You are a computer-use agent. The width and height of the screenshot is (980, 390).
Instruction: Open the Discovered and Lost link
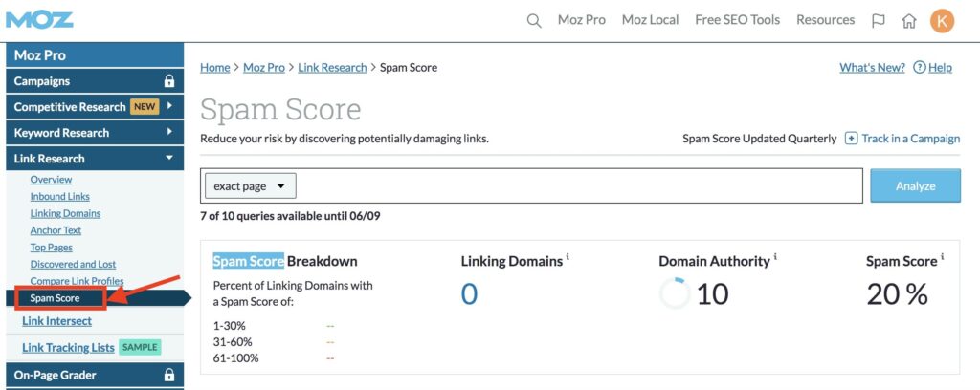coord(73,264)
